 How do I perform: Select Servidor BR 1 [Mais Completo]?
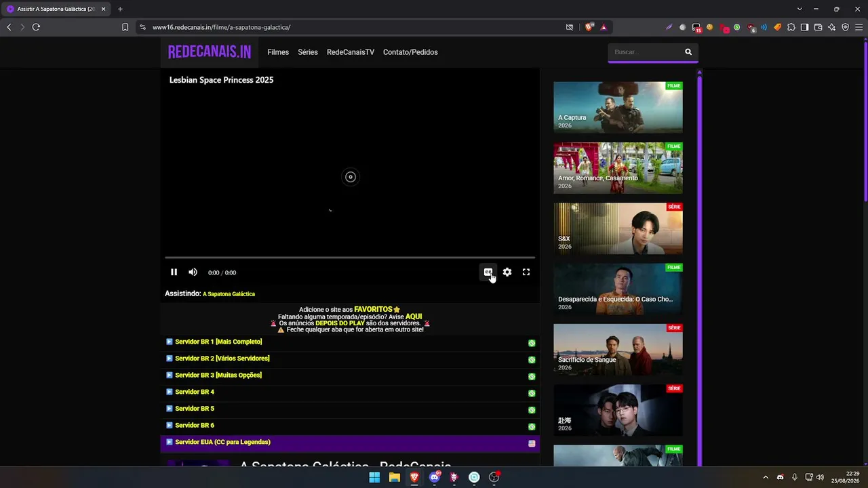pos(350,342)
